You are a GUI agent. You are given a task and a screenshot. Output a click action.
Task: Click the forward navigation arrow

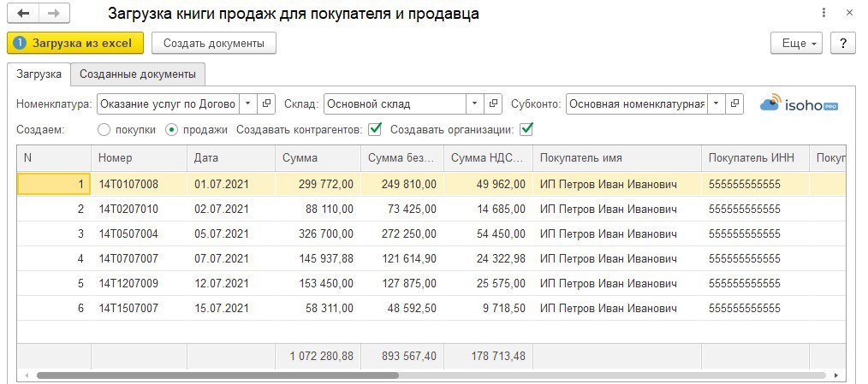(53, 15)
